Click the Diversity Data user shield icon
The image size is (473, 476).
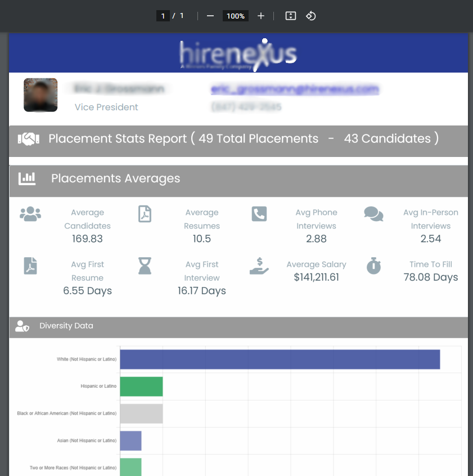tap(22, 326)
